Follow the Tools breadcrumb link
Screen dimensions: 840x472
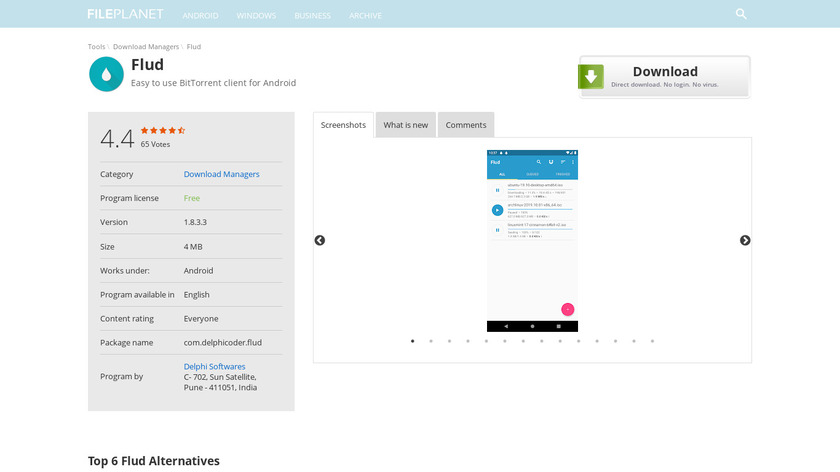96,47
